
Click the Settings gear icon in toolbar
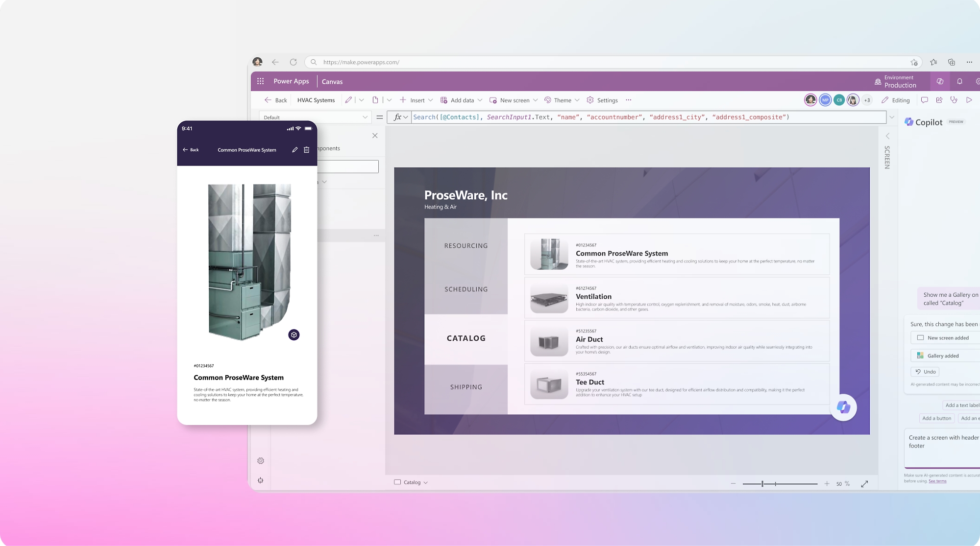point(590,100)
